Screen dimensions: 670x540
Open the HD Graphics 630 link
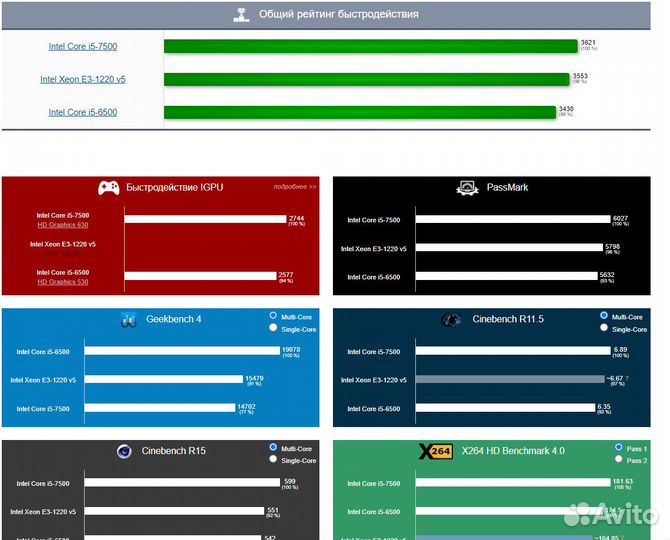[x=63, y=224]
